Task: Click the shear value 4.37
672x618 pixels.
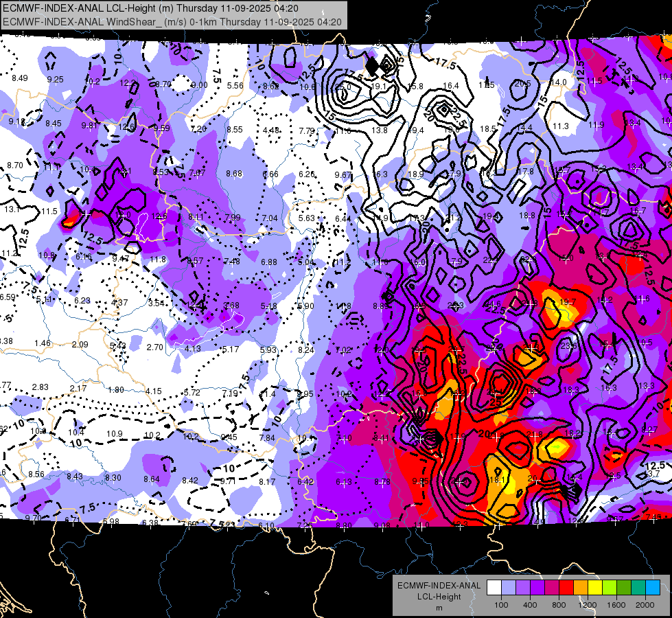Action: tap(119, 302)
